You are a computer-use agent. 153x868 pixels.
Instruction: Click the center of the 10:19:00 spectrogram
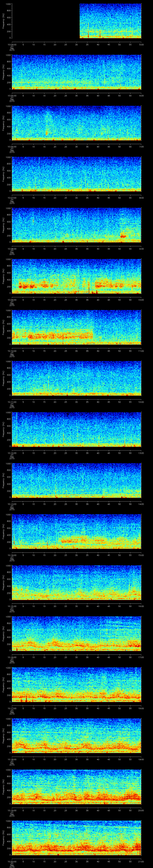pyautogui.click(x=76, y=787)
